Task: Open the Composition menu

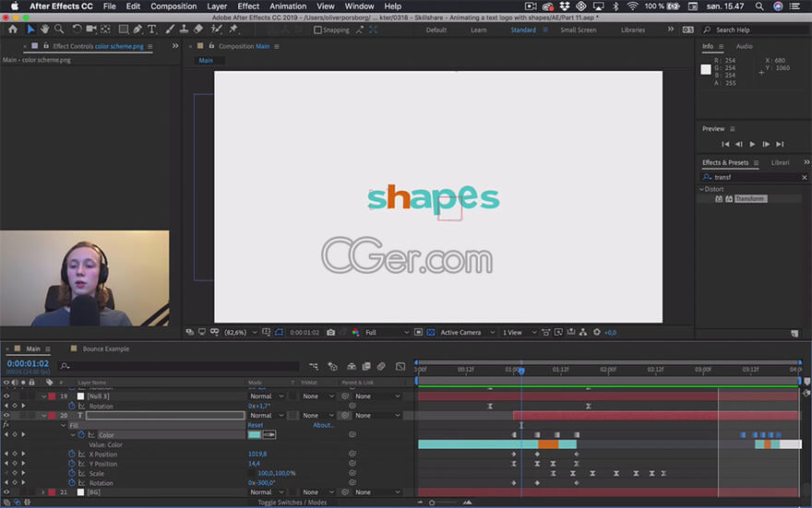Action: [x=173, y=6]
